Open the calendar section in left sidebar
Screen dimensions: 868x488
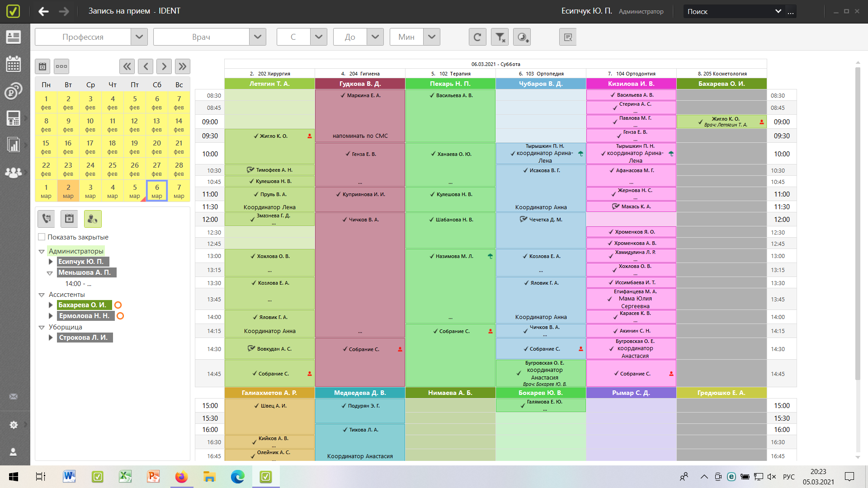14,64
